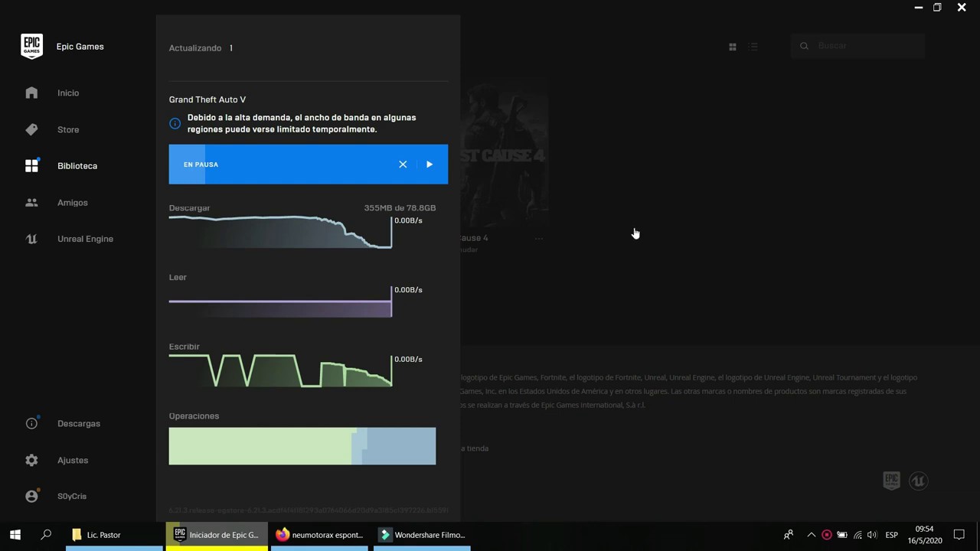This screenshot has height=551, width=980.
Task: Open the Windows Start menu
Action: pyautogui.click(x=15, y=535)
